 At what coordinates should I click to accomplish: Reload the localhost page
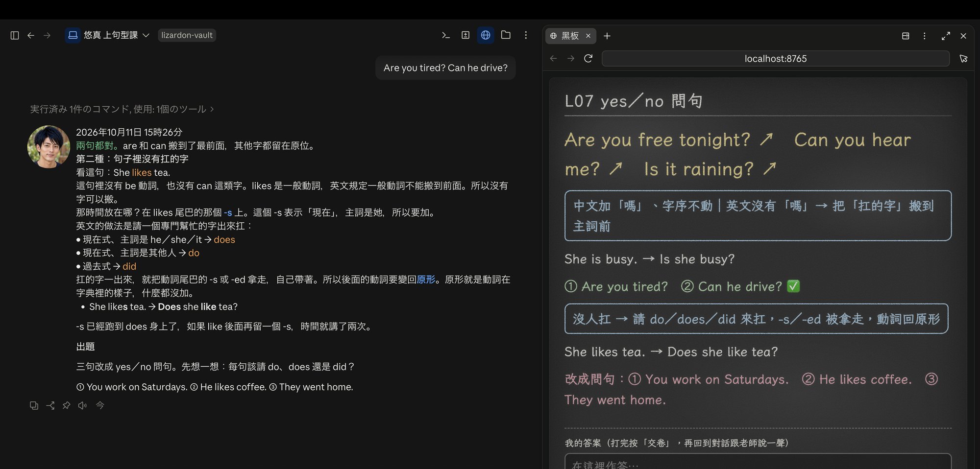click(588, 58)
